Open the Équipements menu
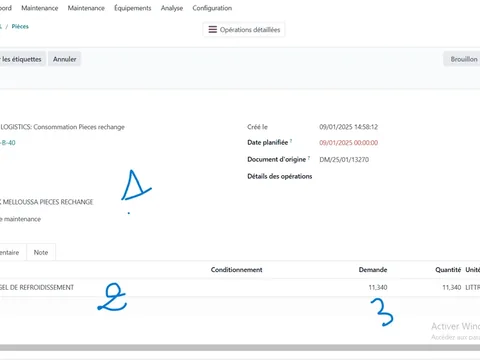 point(133,8)
